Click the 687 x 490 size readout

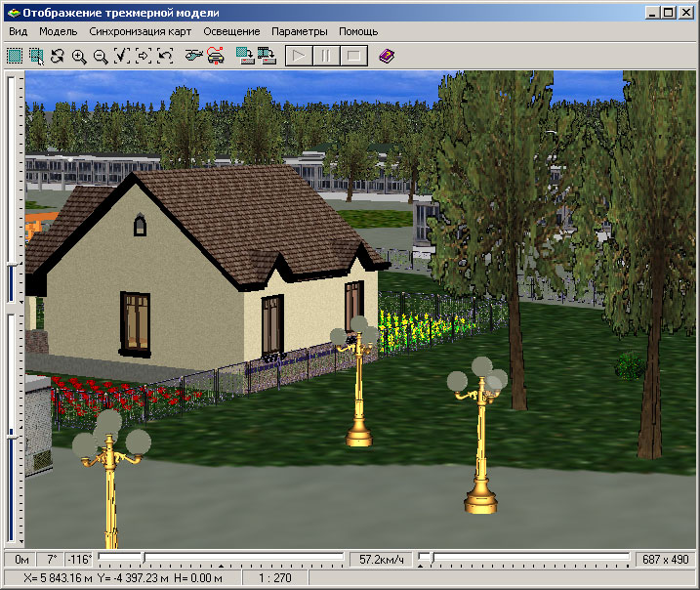click(665, 559)
